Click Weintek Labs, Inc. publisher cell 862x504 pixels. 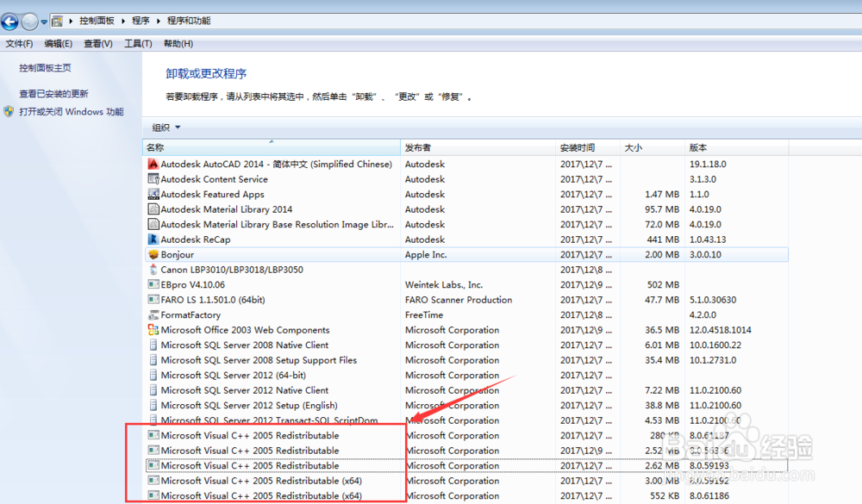coord(444,284)
